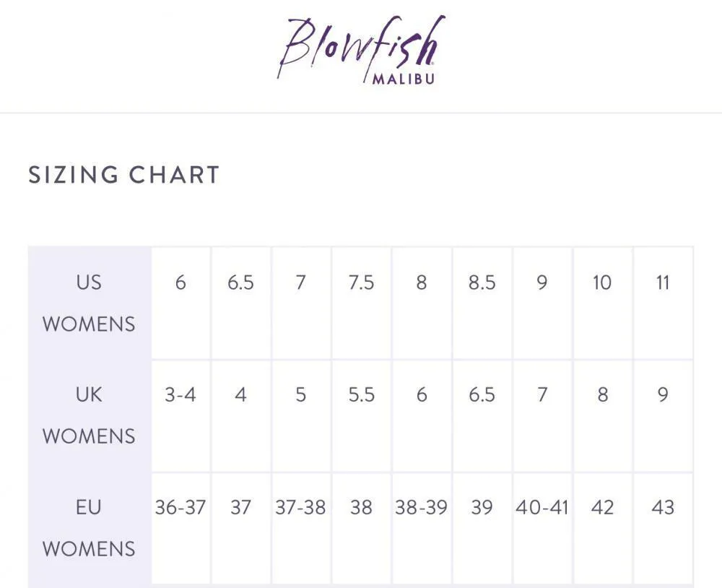Click EU size 42 cell
This screenshot has height=588, width=722.
[602, 508]
